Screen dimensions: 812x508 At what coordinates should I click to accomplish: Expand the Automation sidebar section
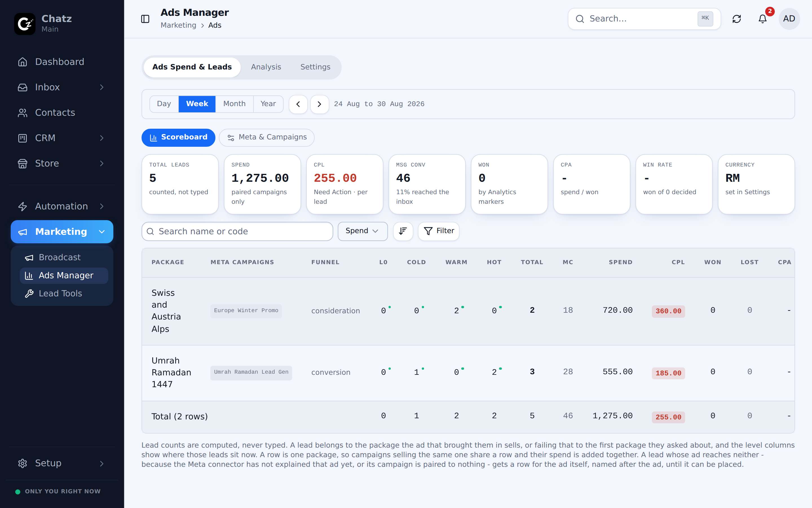point(62,206)
